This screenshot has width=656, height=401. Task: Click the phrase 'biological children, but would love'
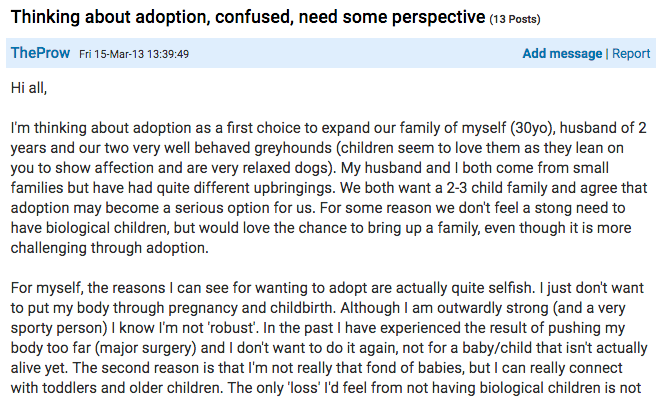(157, 228)
